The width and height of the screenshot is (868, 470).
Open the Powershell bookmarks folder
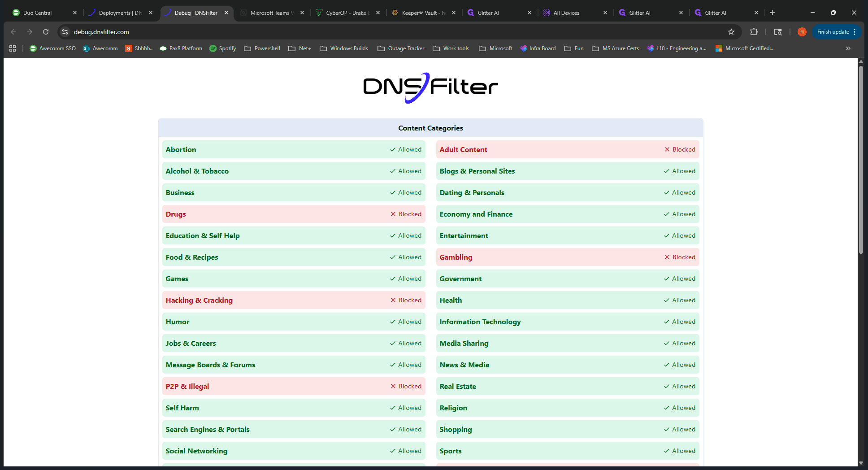(x=262, y=48)
